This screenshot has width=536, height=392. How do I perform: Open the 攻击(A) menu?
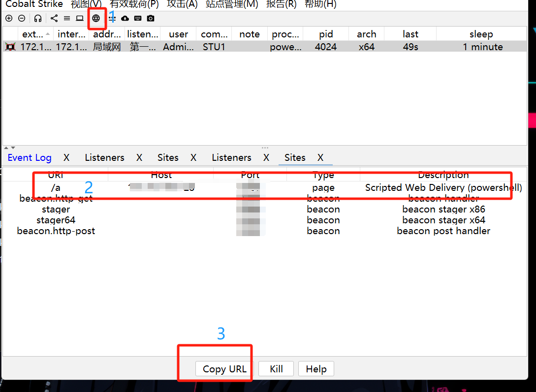click(x=182, y=4)
